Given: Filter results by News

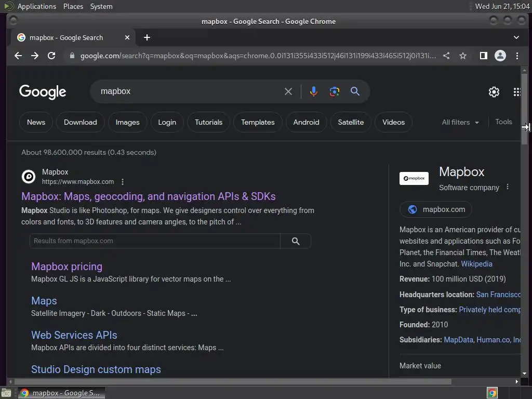Looking at the screenshot, I should click(36, 122).
